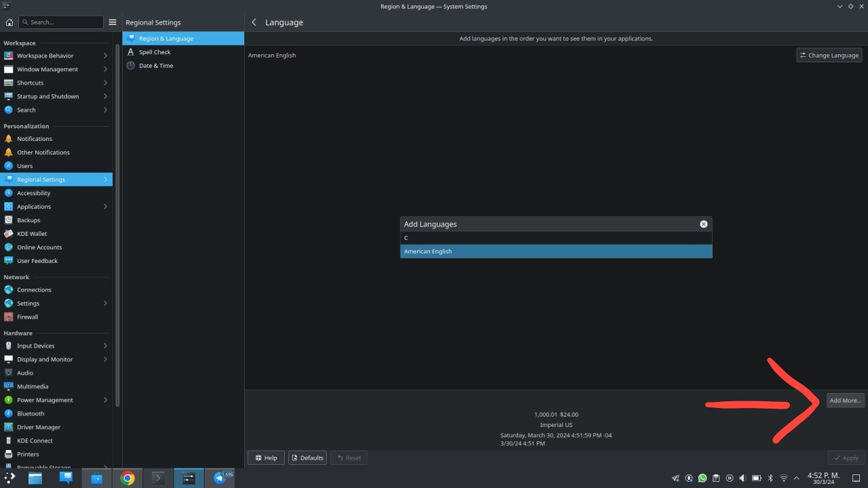Open battery status in system tray
The height and width of the screenshot is (488, 868).
pos(757,478)
